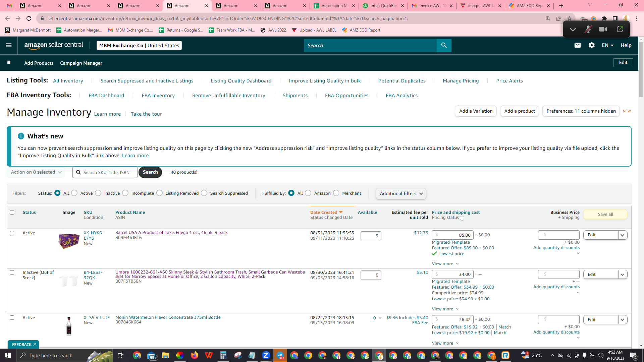This screenshot has width=644, height=362.
Task: Check the box for Monin Watermelon row
Action: [12, 318]
